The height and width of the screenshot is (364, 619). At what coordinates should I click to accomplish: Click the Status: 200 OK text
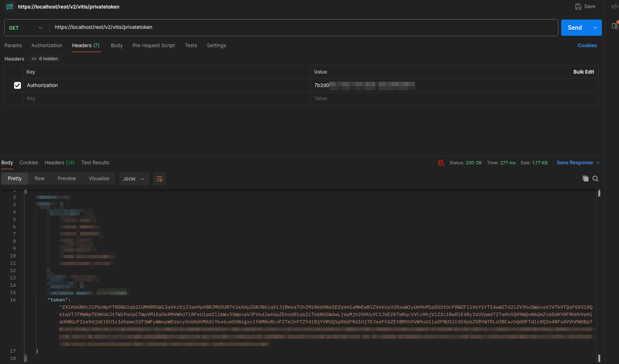click(466, 163)
